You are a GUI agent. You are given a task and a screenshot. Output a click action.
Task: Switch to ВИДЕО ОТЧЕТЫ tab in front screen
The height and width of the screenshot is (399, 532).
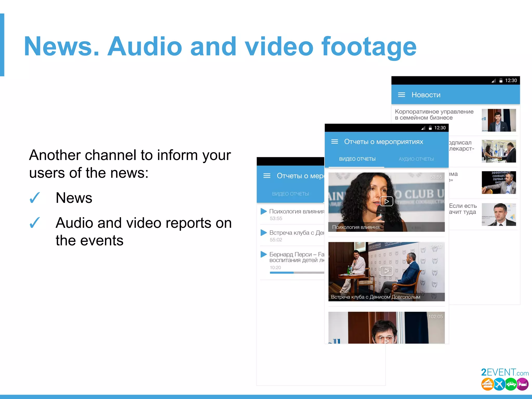[357, 159]
